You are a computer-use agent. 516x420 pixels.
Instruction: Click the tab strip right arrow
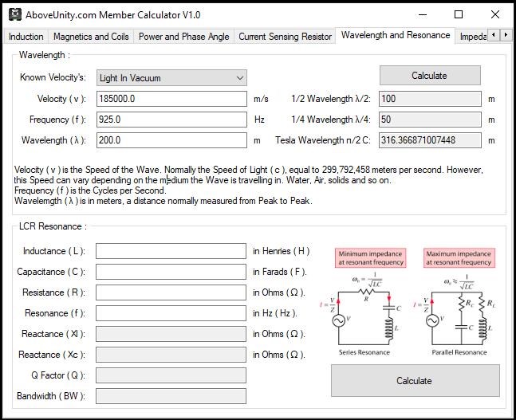[506, 34]
